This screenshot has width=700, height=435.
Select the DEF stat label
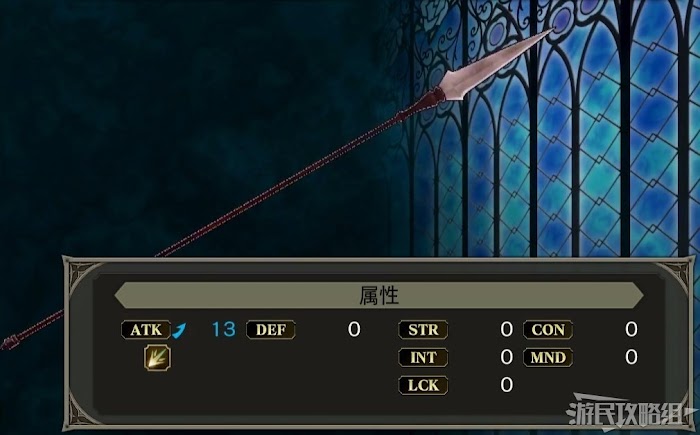pyautogui.click(x=271, y=330)
